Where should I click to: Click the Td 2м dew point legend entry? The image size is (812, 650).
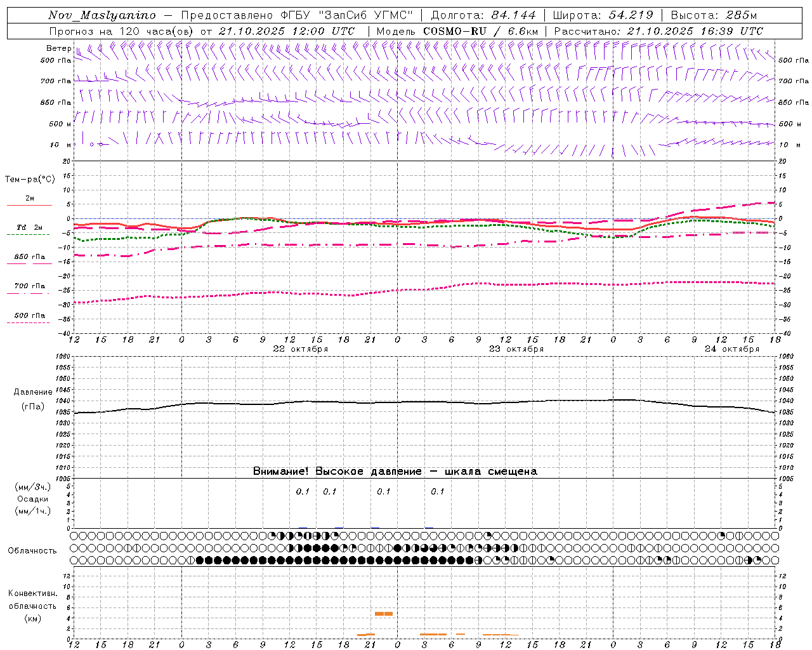click(x=29, y=227)
